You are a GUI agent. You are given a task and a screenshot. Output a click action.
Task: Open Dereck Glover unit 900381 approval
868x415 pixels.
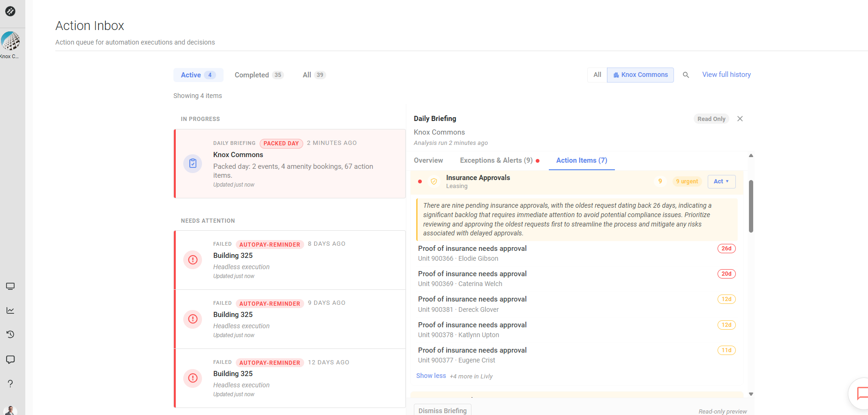coord(576,304)
